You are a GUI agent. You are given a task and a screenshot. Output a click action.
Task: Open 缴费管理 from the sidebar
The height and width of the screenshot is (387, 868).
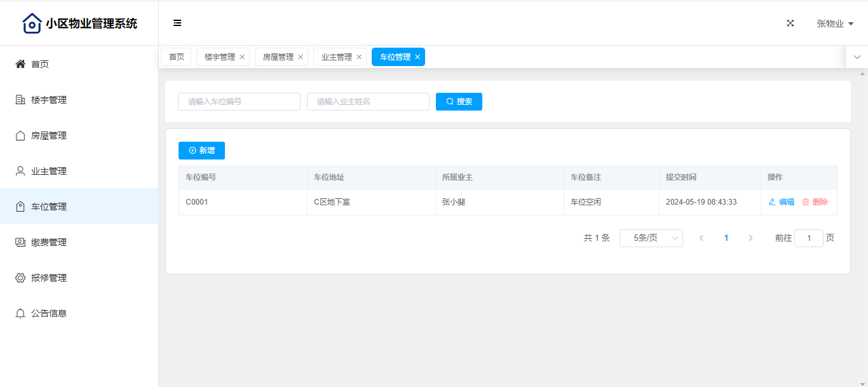[49, 242]
